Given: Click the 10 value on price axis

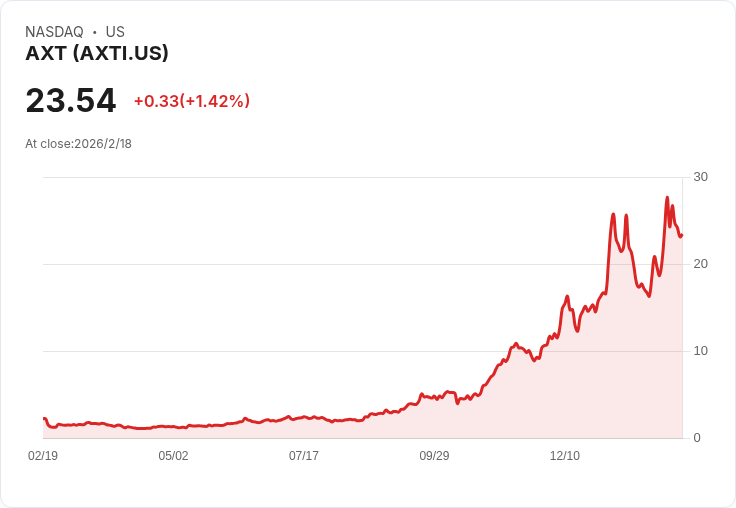Looking at the screenshot, I should pos(700,351).
